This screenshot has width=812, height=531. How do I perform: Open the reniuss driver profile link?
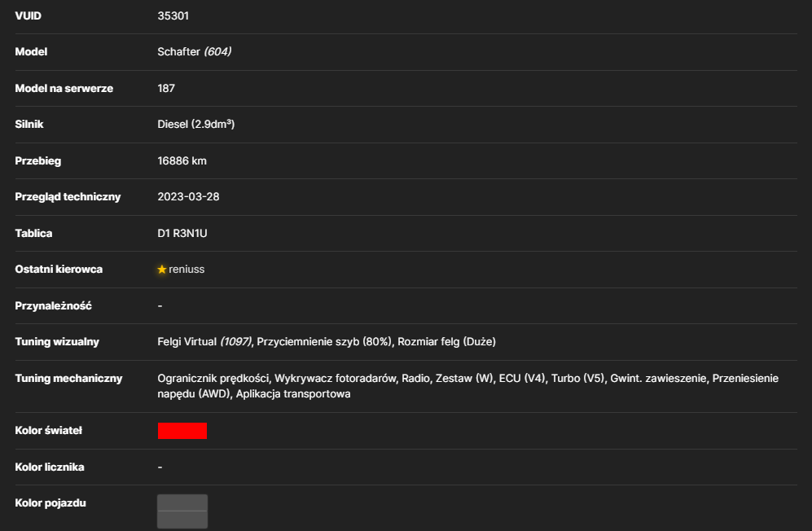tap(187, 270)
